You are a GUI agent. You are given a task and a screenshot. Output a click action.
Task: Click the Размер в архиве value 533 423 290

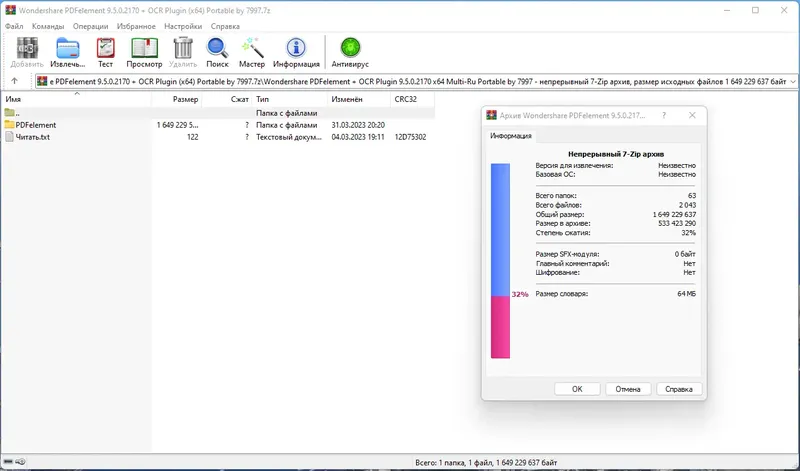pos(677,223)
